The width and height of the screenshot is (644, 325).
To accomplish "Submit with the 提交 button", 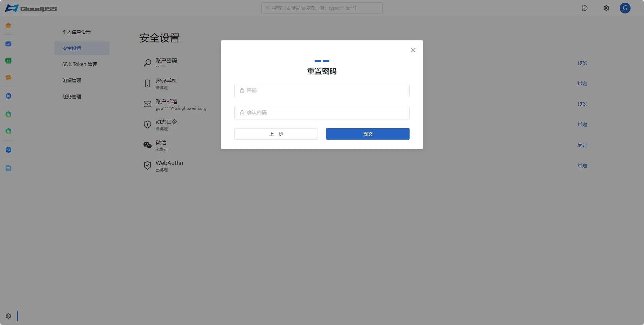I will pos(368,134).
